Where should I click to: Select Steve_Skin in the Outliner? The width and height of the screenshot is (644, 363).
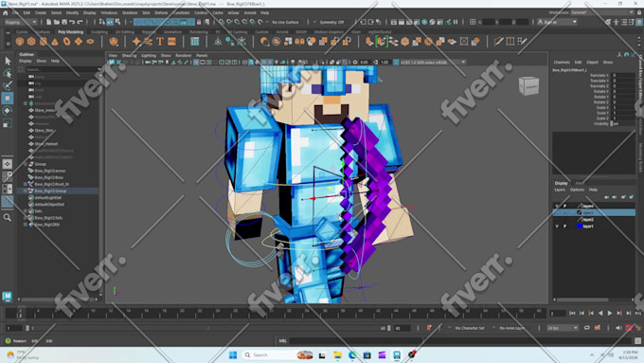[x=44, y=130]
